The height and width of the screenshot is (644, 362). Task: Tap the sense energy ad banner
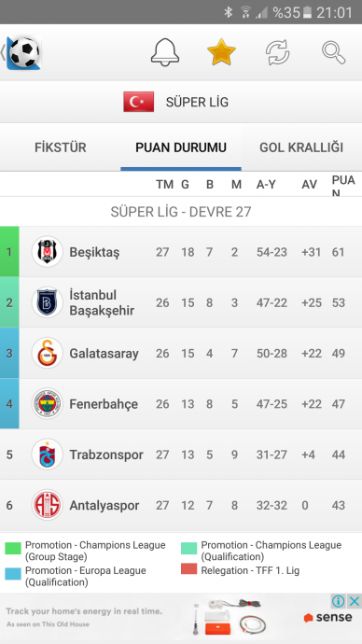click(x=181, y=619)
